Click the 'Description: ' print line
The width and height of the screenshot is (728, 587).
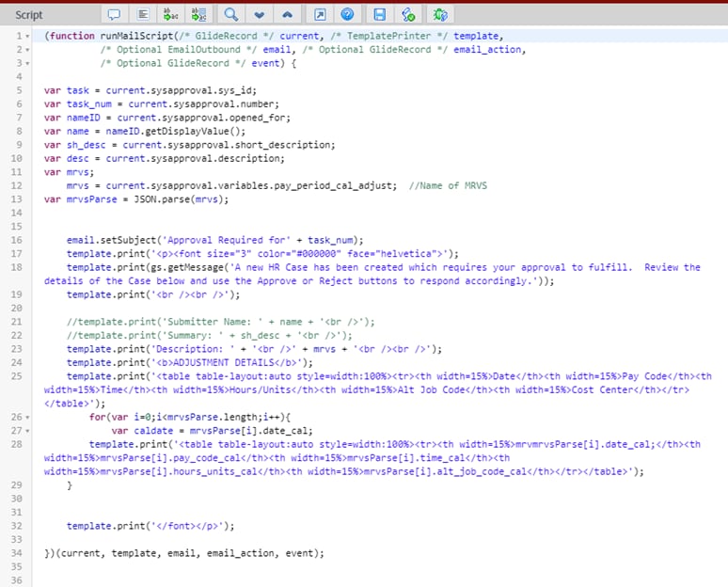click(254, 349)
